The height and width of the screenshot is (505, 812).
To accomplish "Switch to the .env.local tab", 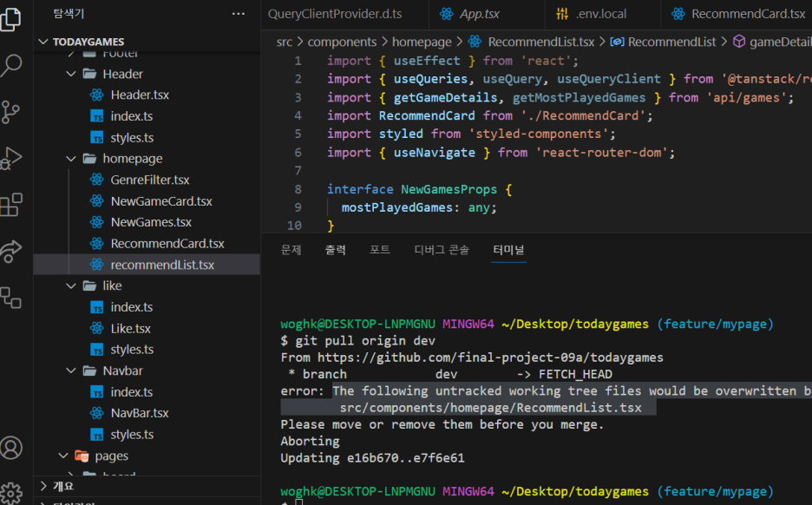I will [x=603, y=14].
